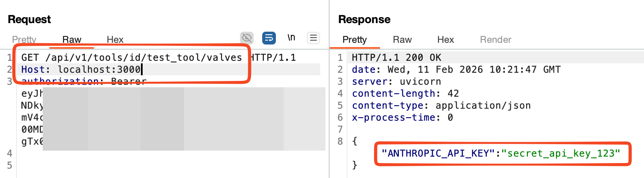The height and width of the screenshot is (178, 644).
Task: Switch Request view to the Pretty tab
Action: (x=24, y=40)
